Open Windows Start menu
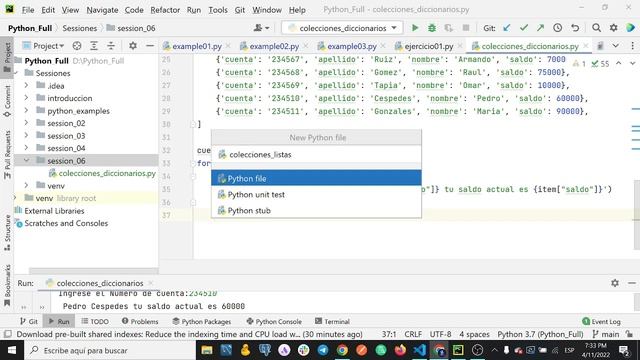The height and width of the screenshot is (360, 640). pyautogui.click(x=12, y=350)
